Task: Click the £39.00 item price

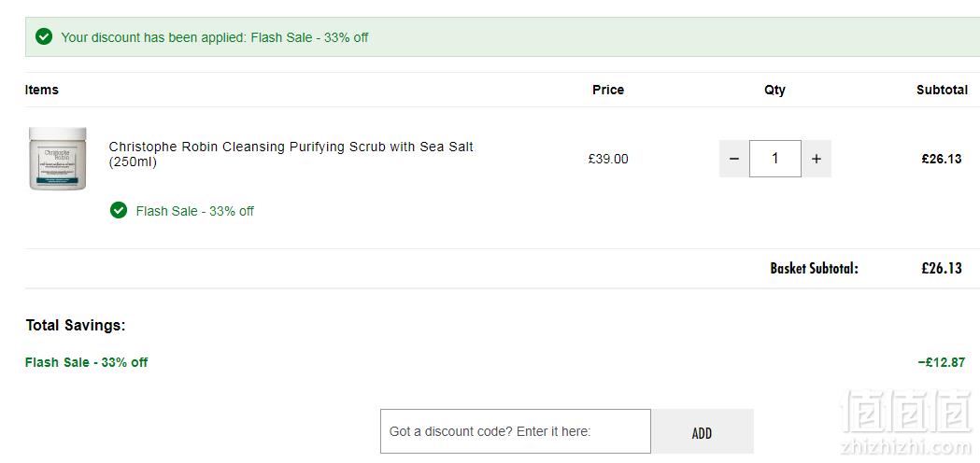Action: pyautogui.click(x=608, y=159)
